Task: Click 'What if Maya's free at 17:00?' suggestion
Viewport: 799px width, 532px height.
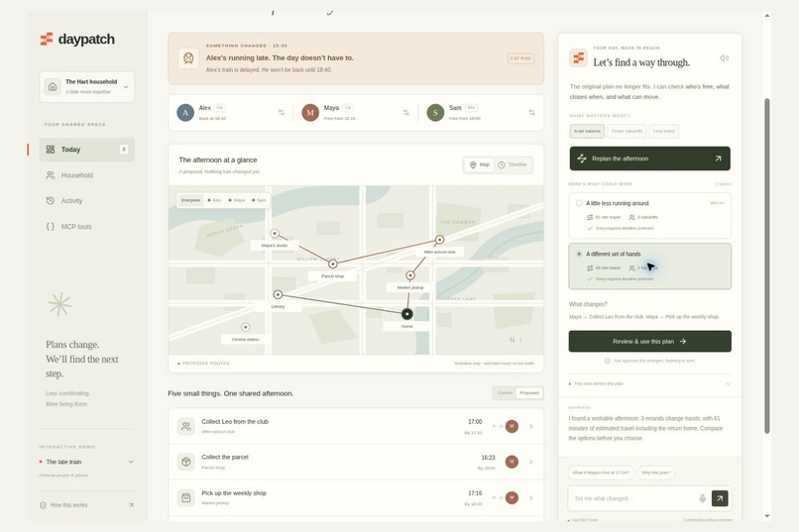Action: (x=601, y=473)
